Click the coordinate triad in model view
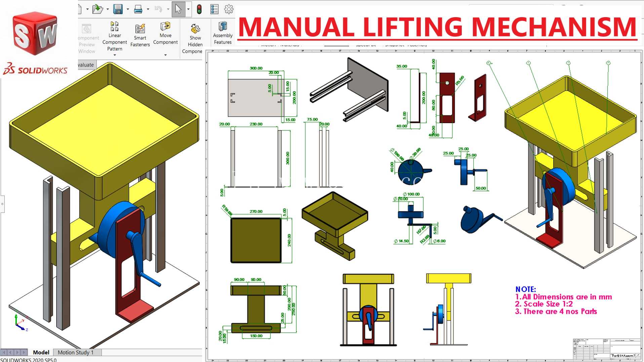 [x=21, y=323]
